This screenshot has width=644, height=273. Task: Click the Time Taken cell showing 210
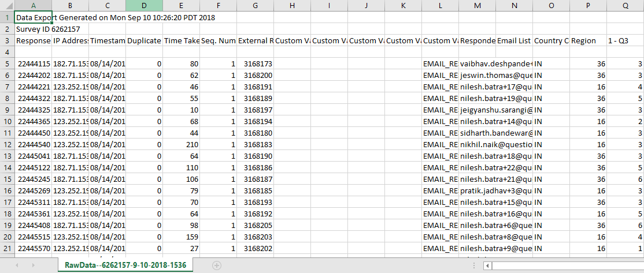tap(181, 144)
